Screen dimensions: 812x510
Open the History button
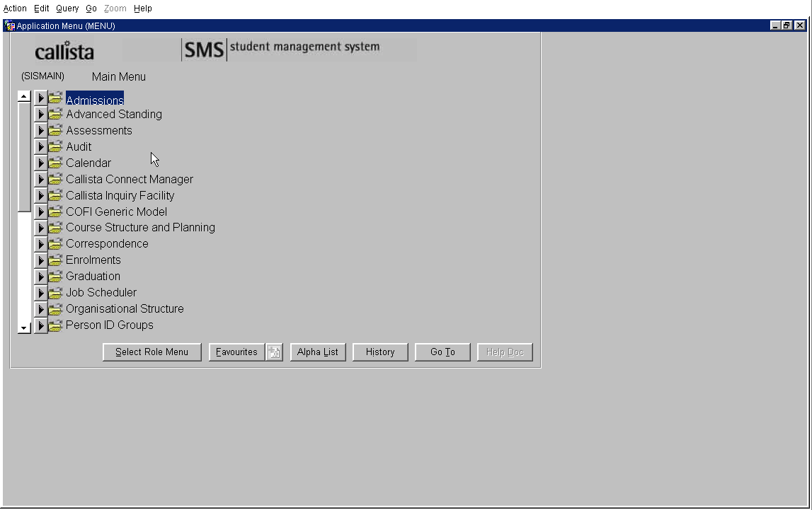coord(380,352)
